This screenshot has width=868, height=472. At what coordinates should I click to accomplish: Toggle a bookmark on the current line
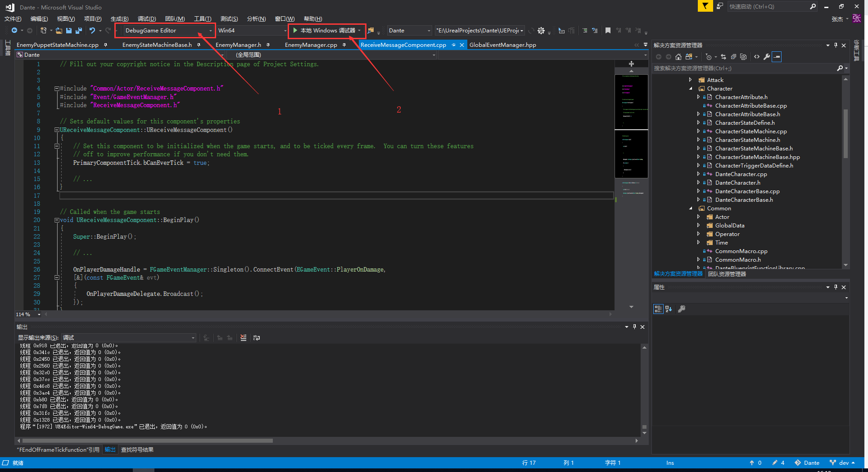point(608,31)
